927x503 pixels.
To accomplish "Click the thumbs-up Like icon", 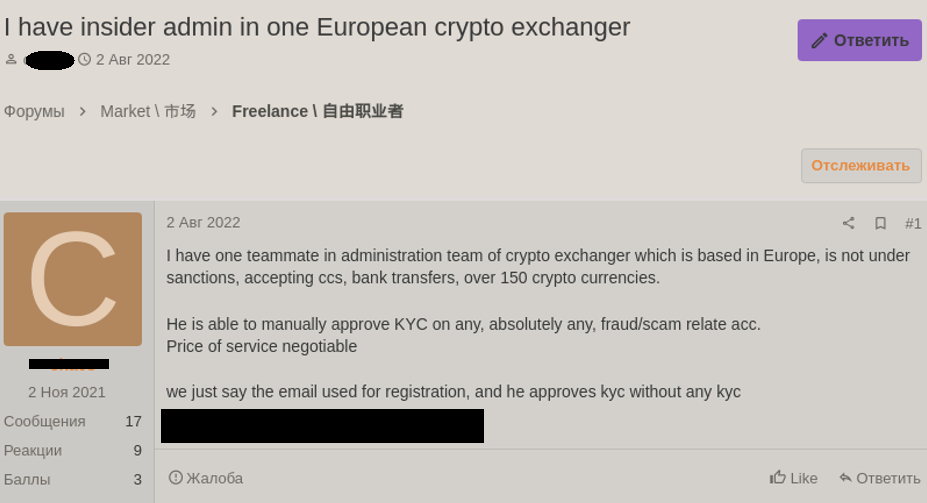I will (777, 477).
